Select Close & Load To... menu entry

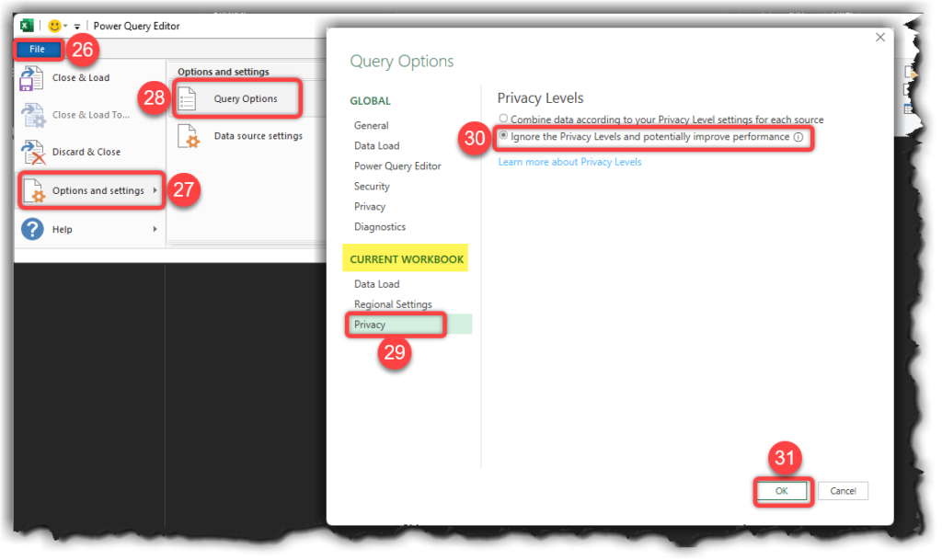[91, 115]
